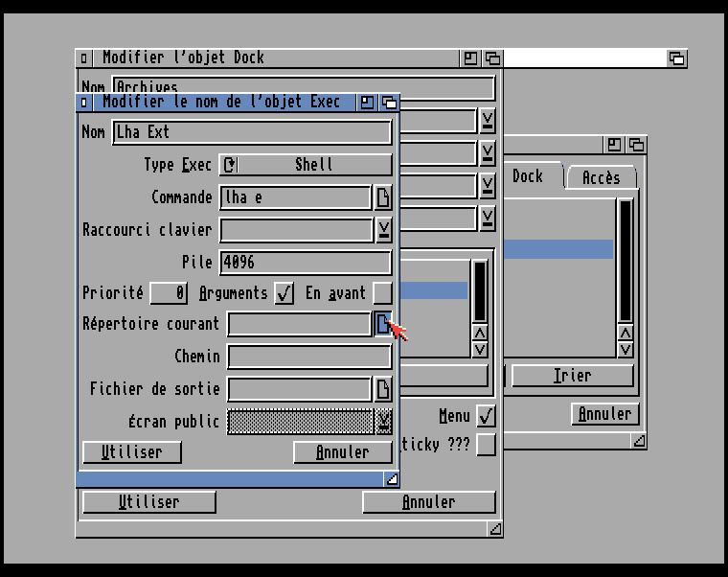Click file picker icon beside Commande field
The height and width of the screenshot is (577, 728).
click(383, 197)
